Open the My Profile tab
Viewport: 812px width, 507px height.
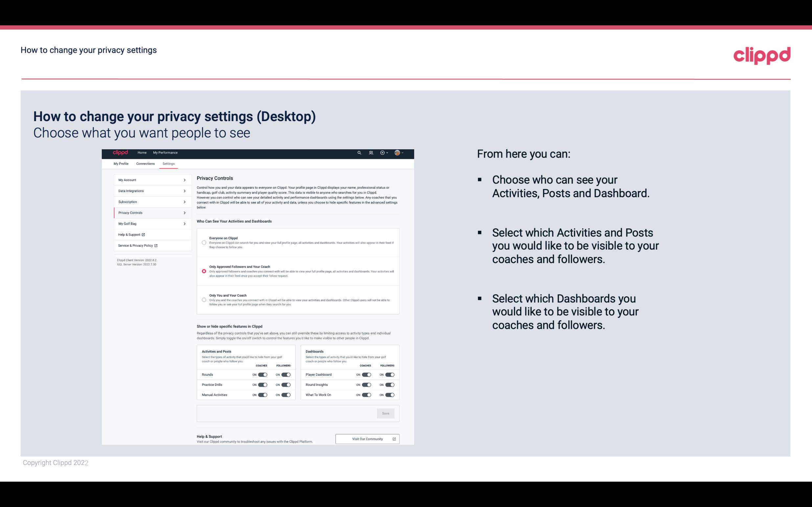click(121, 163)
